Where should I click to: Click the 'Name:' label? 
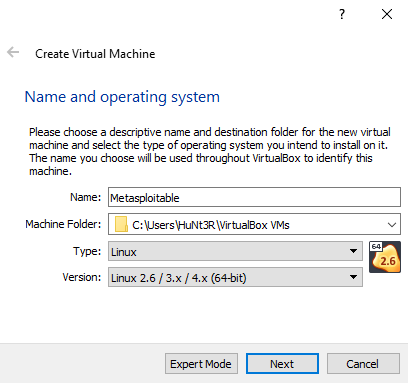point(85,197)
